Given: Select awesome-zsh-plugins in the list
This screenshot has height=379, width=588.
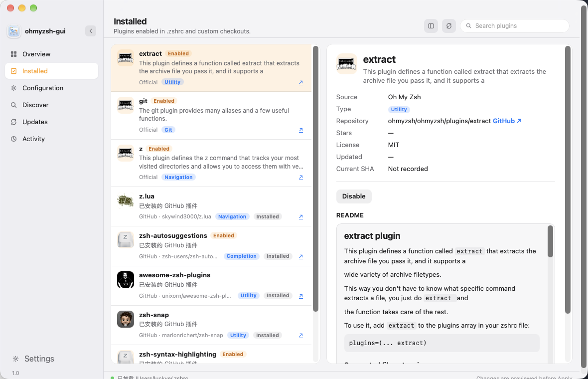Looking at the screenshot, I should point(211,286).
